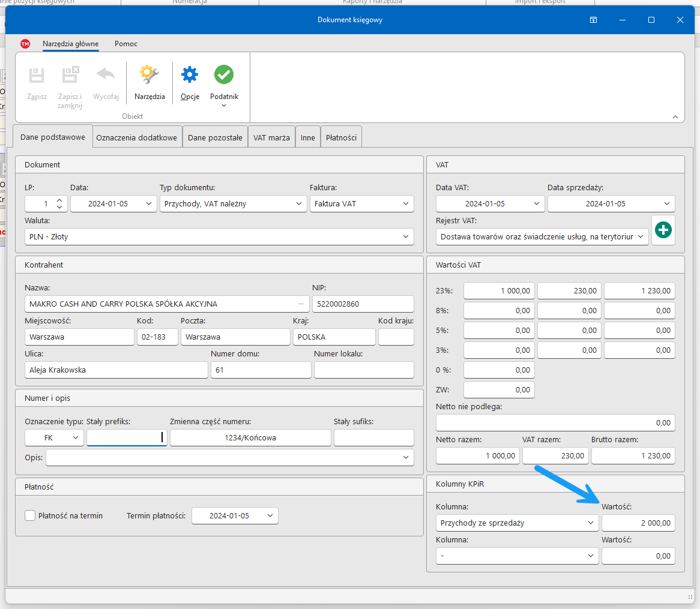Enable the Płatność na termin checkbox

coord(30,515)
